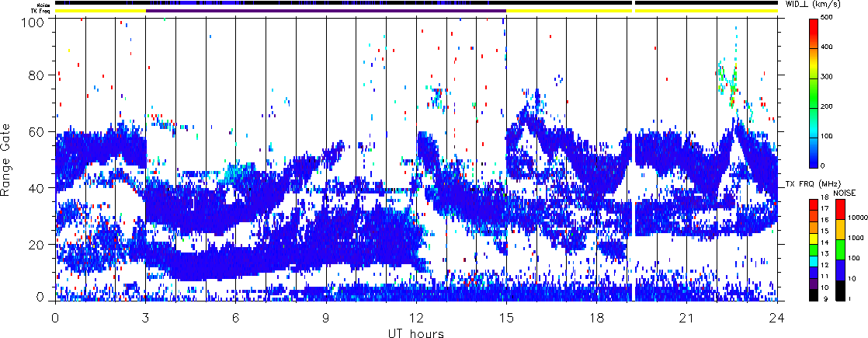The width and height of the screenshot is (868, 338).
Task: Select the "WID⊥ (km/s)" color bar title
Action: pyautogui.click(x=813, y=5)
